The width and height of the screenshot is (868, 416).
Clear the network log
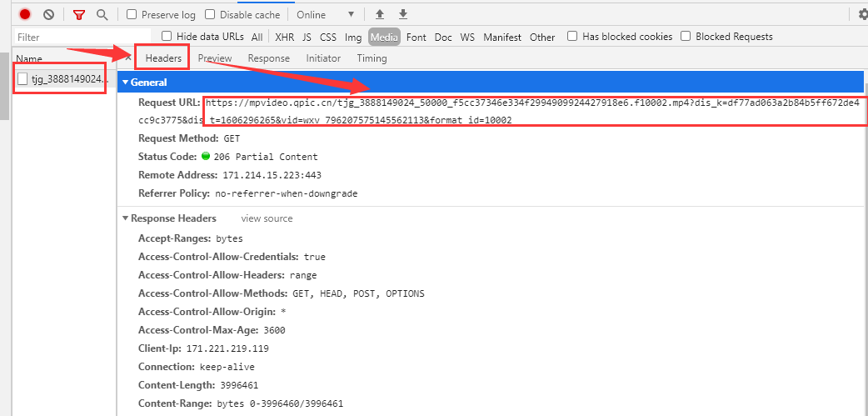[49, 14]
